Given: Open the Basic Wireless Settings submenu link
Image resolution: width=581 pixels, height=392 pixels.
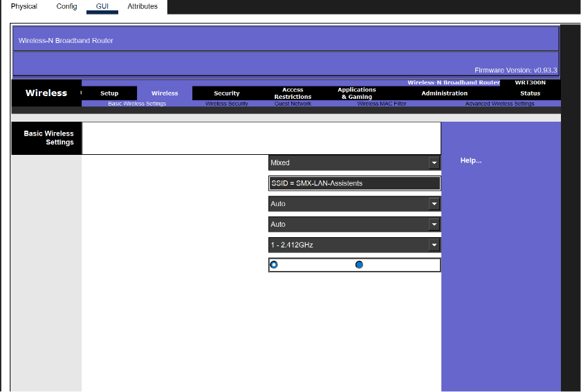Looking at the screenshot, I should coord(137,104).
